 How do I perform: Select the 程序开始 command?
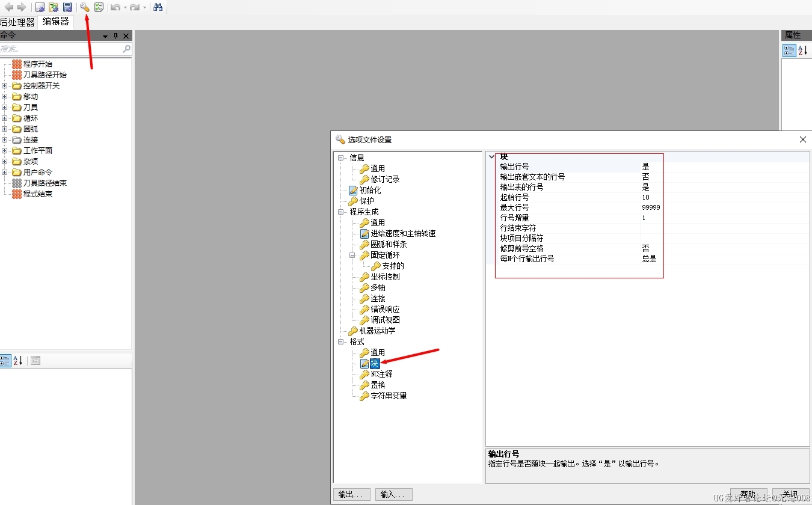37,64
